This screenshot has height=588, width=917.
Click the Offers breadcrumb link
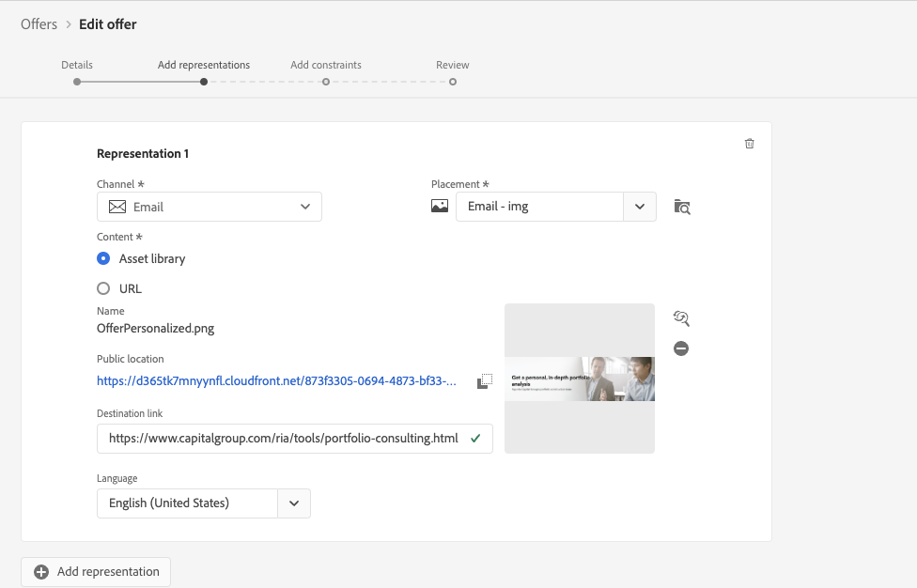[39, 24]
